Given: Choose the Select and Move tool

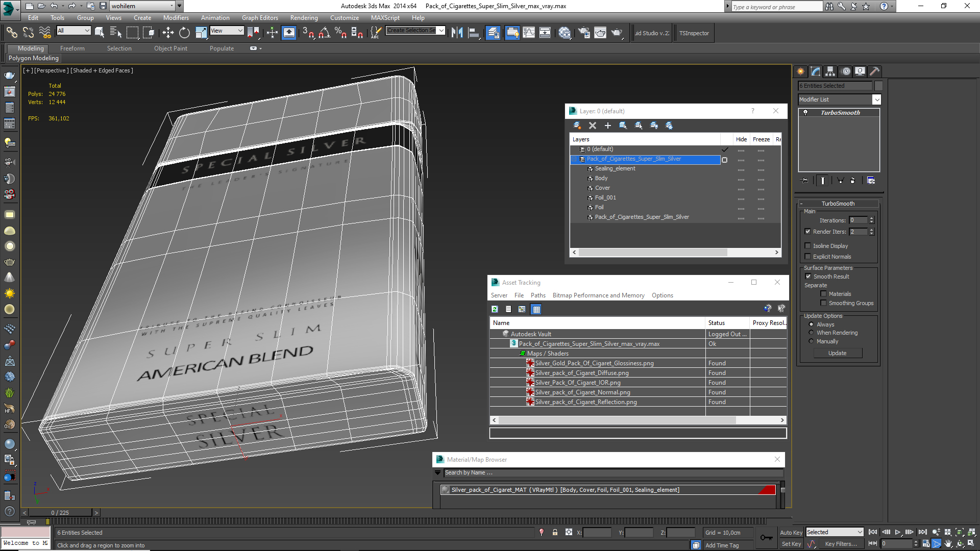Looking at the screenshot, I should [168, 33].
